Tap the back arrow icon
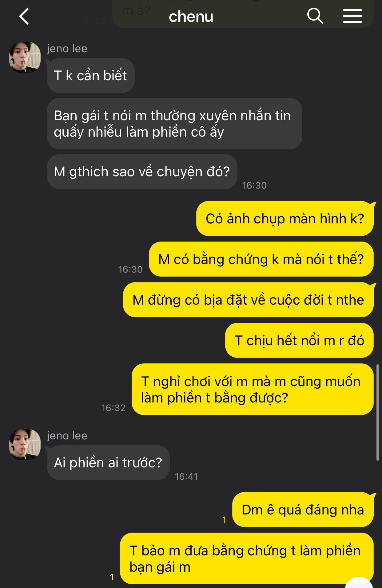 tap(24, 16)
